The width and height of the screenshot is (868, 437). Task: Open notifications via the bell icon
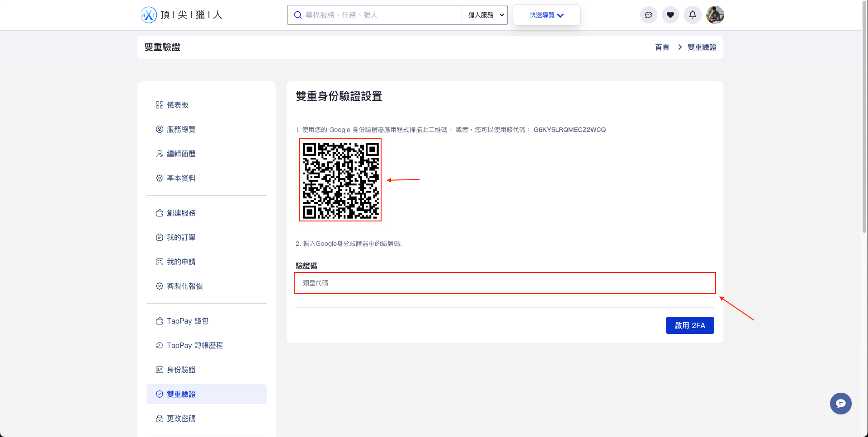point(692,15)
